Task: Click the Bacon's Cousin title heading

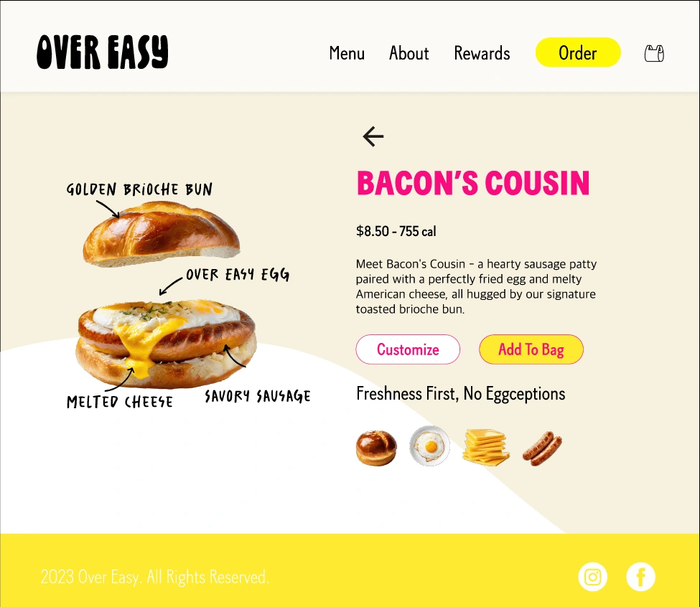Action: coord(472,183)
